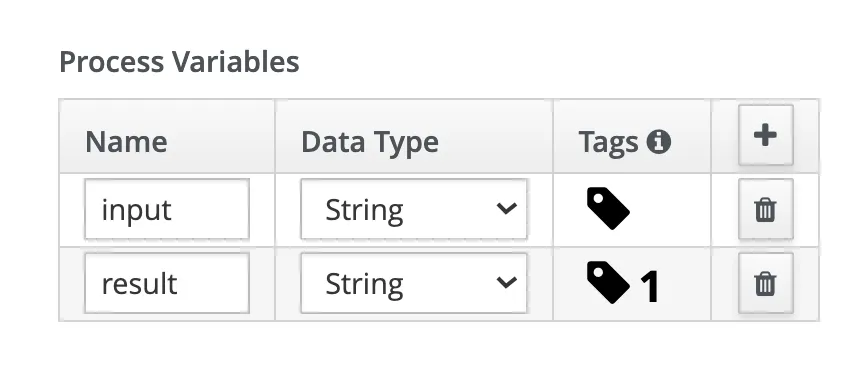This screenshot has width=860, height=390.
Task: Click the 'input' text inside name box
Action: 136,211
